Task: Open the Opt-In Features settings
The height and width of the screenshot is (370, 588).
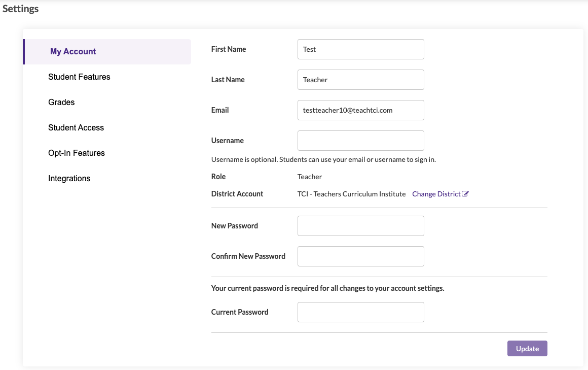Action: pyautogui.click(x=76, y=153)
